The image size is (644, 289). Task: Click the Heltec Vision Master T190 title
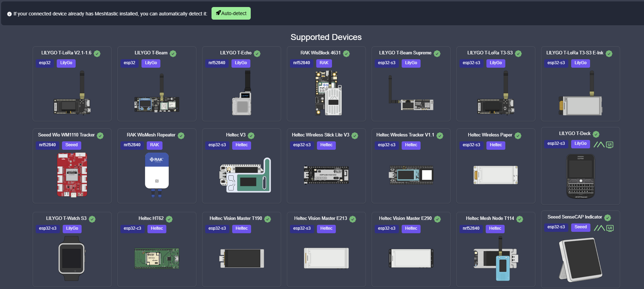click(x=236, y=219)
